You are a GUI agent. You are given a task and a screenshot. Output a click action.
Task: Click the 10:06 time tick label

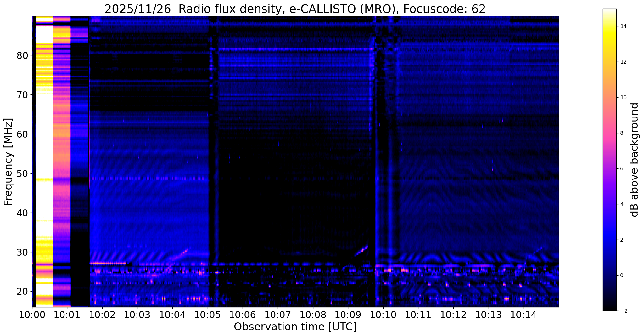(243, 315)
